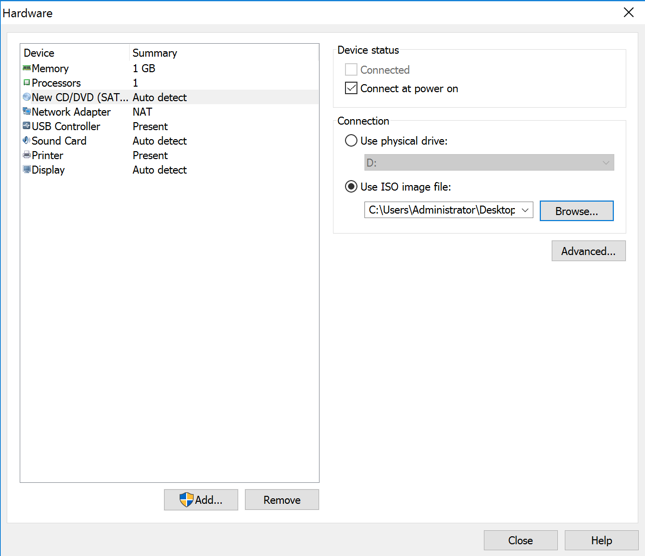Viewport: 645px width, 556px height.
Task: Click the Sound Card icon
Action: coord(27,141)
